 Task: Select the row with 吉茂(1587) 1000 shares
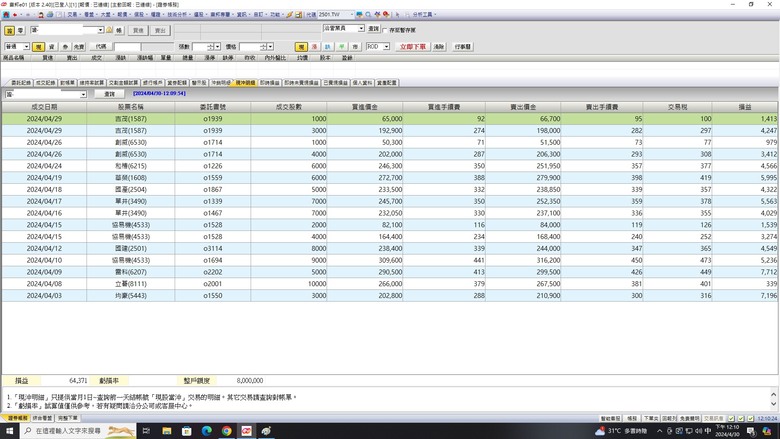pos(390,119)
